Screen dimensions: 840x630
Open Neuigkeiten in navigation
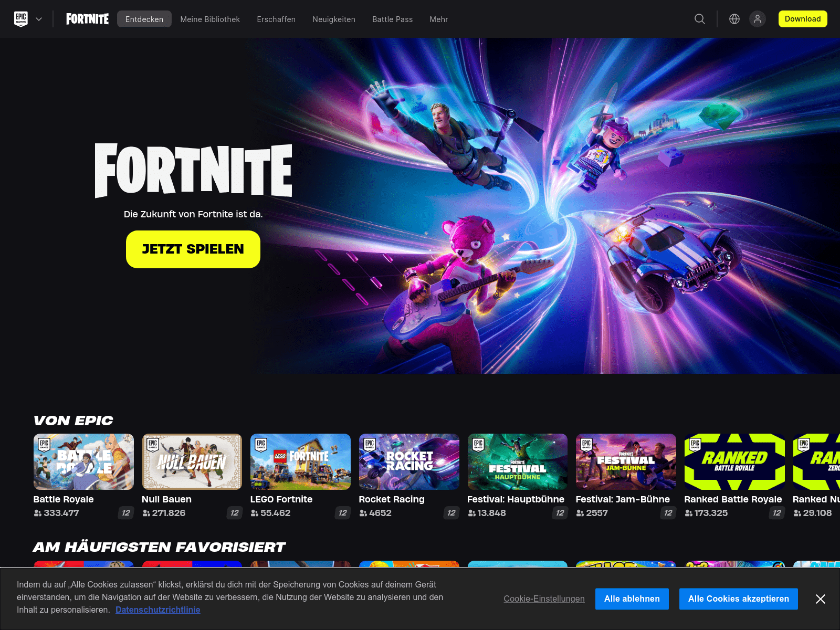(334, 19)
